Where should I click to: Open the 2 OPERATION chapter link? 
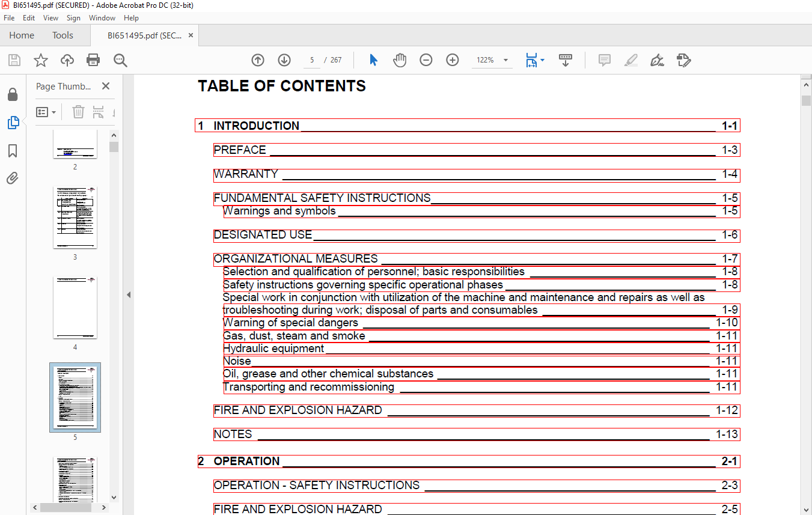click(468, 462)
